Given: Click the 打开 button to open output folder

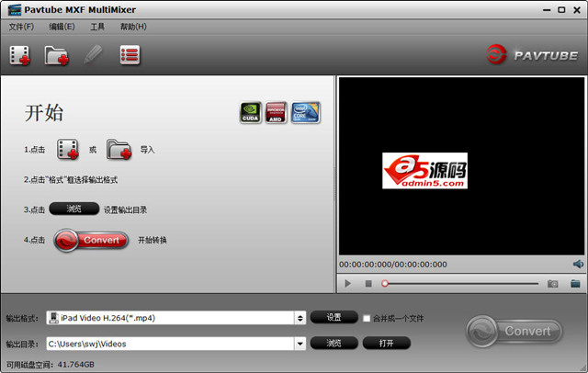Looking at the screenshot, I should point(386,343).
